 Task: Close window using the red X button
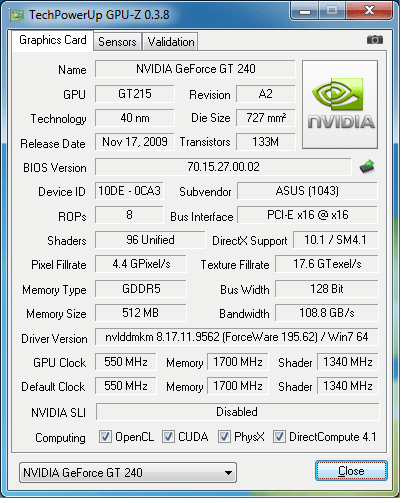coord(369,11)
